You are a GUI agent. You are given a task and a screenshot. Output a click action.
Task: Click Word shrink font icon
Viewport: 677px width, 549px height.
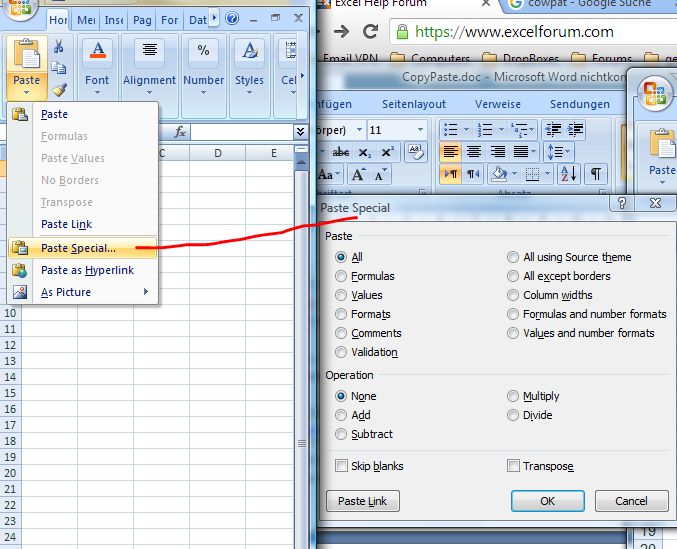(381, 174)
